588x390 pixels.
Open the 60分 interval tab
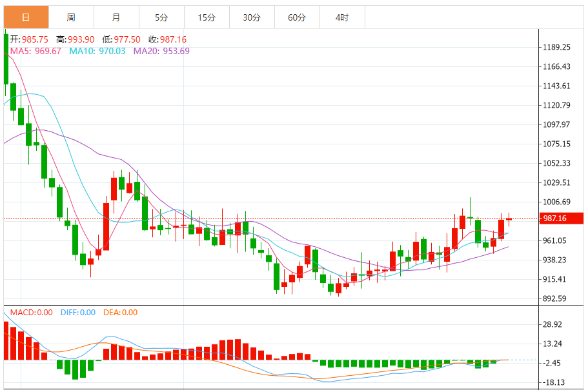pos(297,17)
